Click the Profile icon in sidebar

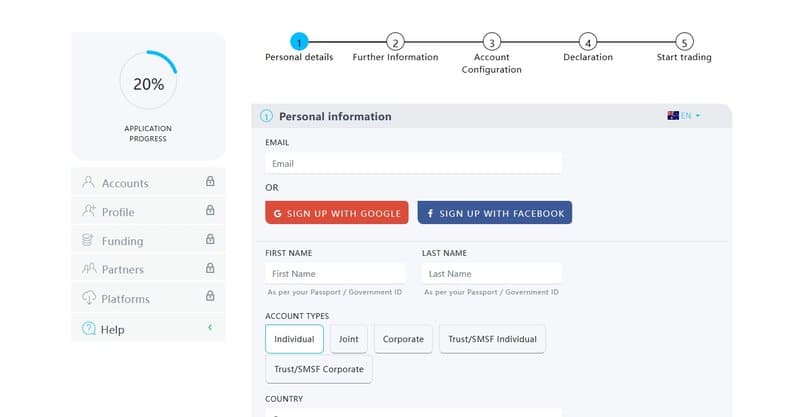[x=89, y=212]
